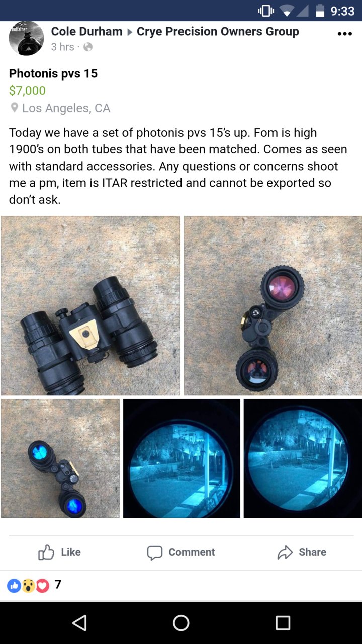
Task: Tap the wow reaction emoji
Action: (29, 586)
